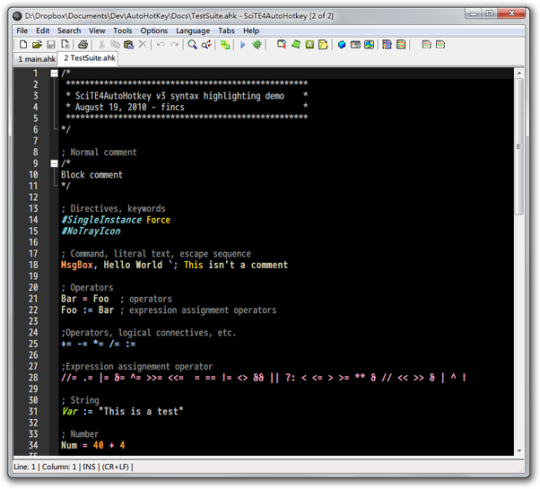Click the window with magnifier toolbar icon
The height and width of the screenshot is (489, 540).
coord(282,44)
